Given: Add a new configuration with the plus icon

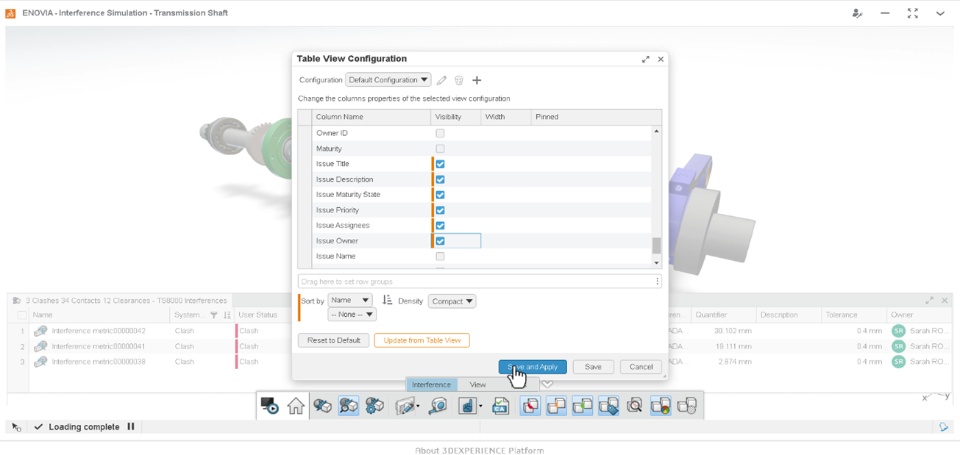Looking at the screenshot, I should [x=476, y=80].
